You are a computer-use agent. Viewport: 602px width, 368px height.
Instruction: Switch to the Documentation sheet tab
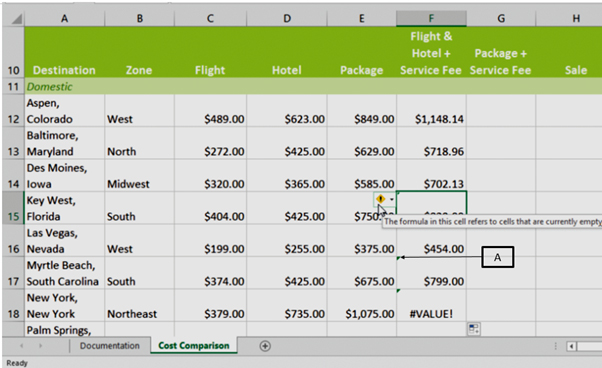point(109,346)
